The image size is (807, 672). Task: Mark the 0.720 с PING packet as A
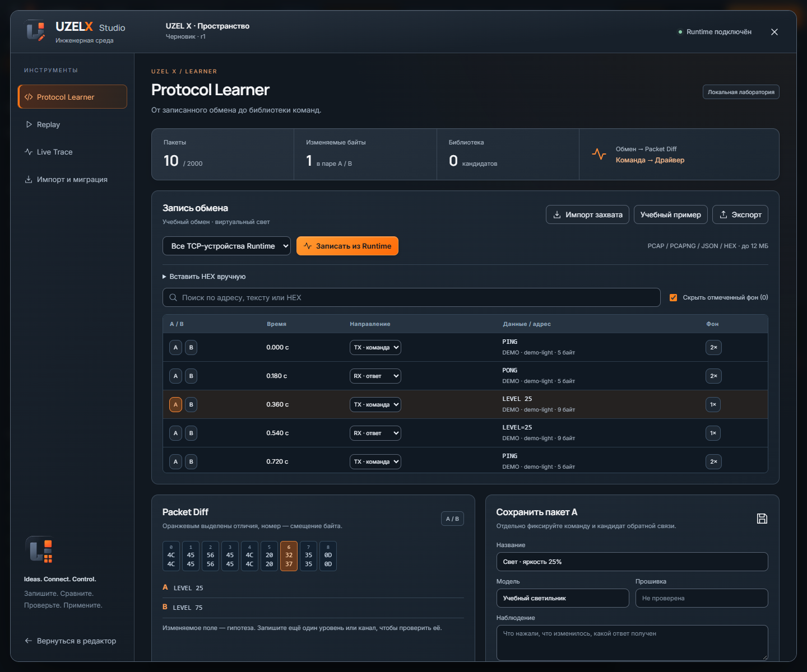(175, 461)
